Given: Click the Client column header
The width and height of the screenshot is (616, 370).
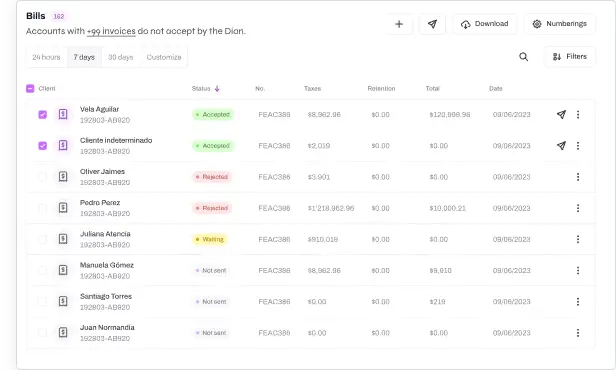Looking at the screenshot, I should [47, 89].
